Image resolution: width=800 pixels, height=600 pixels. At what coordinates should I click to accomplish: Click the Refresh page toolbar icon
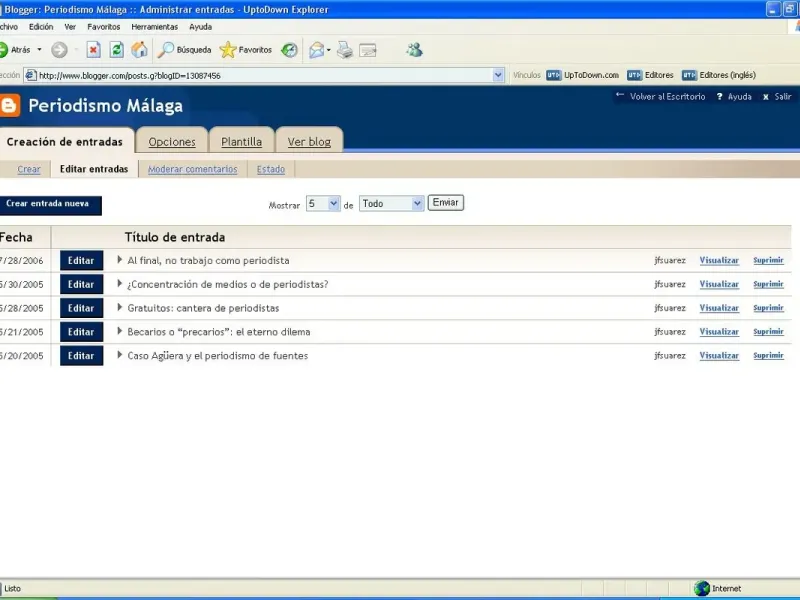click(116, 50)
